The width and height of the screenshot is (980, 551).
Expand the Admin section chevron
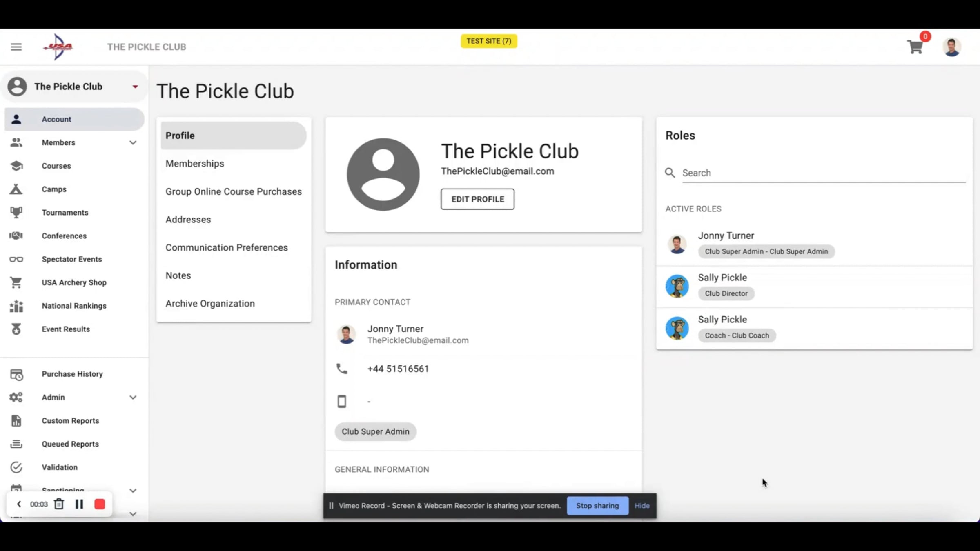(133, 398)
